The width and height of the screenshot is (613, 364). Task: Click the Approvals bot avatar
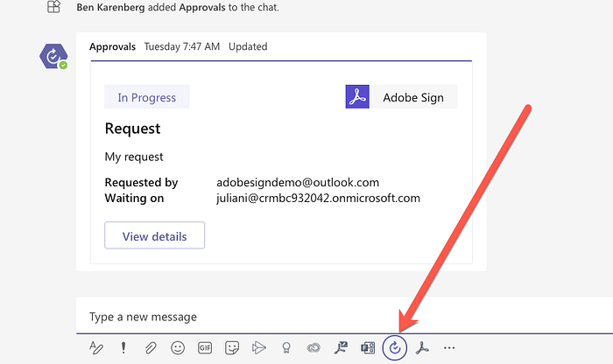coord(53,56)
